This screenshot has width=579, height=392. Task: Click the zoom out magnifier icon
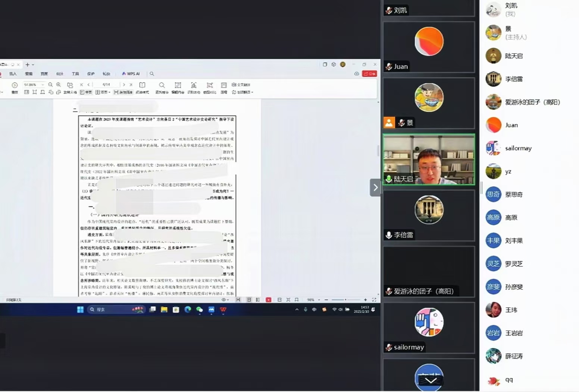50,85
